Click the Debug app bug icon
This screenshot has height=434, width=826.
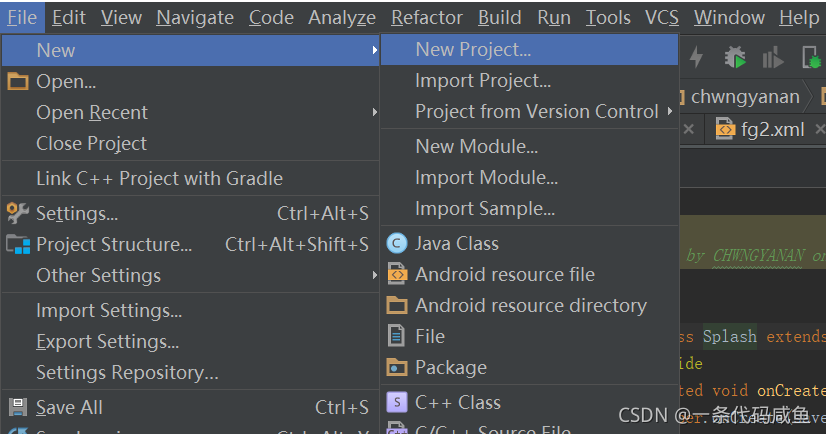pos(735,58)
